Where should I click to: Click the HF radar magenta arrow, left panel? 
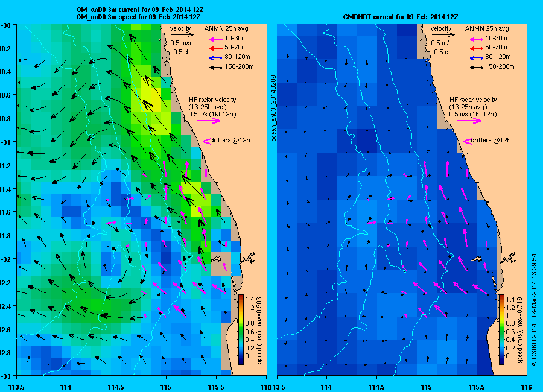(209, 121)
